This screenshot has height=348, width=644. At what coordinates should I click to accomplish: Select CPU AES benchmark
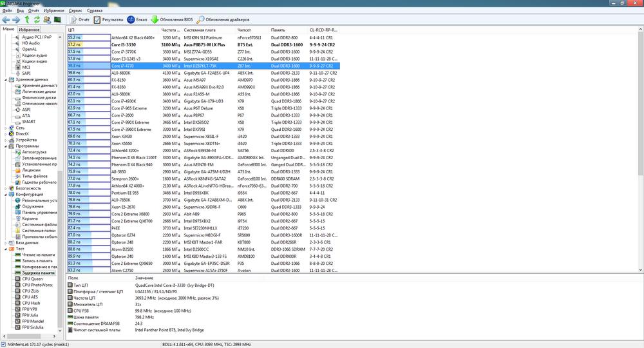pyautogui.click(x=30, y=297)
